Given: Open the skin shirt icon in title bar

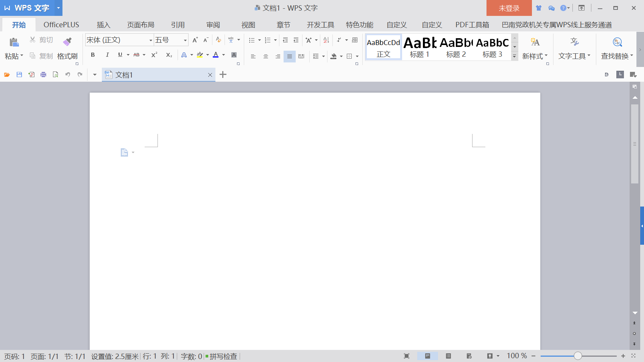Looking at the screenshot, I should (539, 8).
